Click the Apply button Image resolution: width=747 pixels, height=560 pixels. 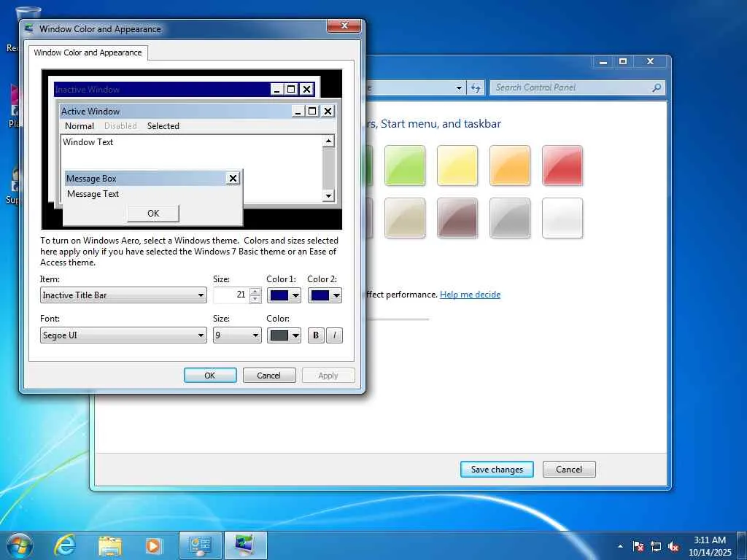328,376
